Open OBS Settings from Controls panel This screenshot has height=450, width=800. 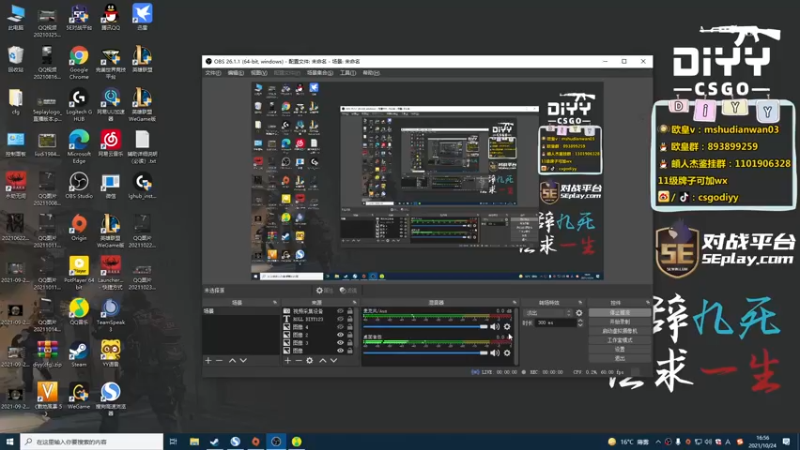619,349
